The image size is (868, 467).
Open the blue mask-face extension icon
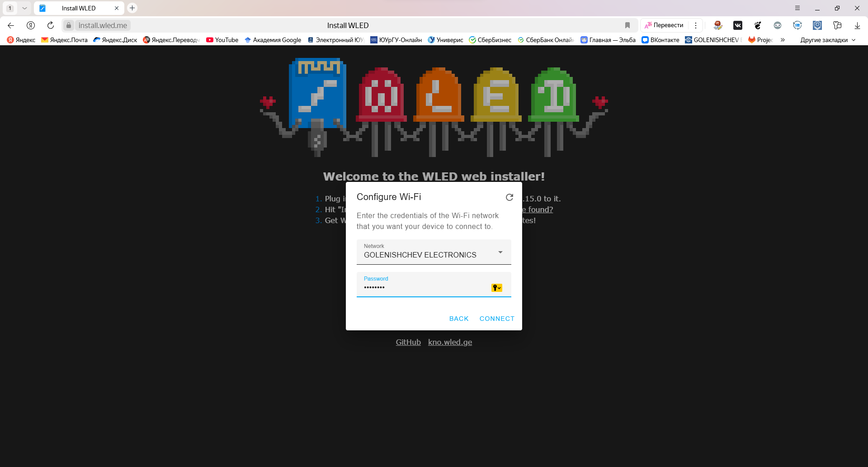(x=797, y=25)
